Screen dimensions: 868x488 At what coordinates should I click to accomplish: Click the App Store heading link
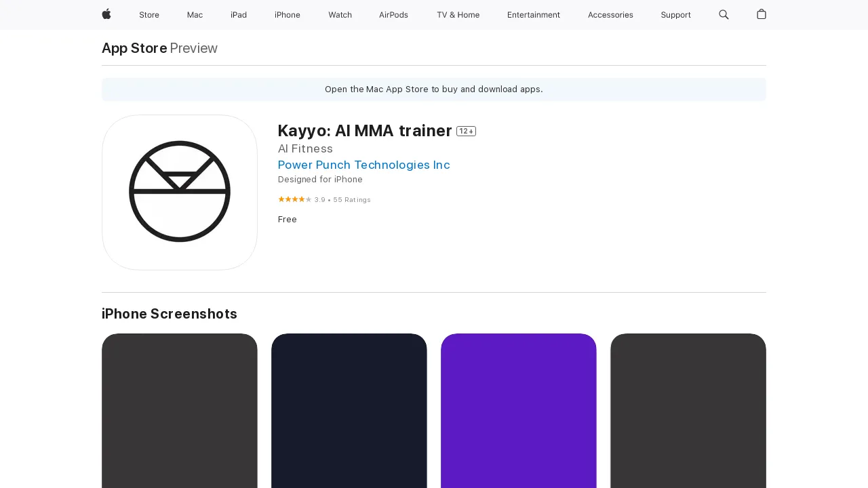click(134, 48)
